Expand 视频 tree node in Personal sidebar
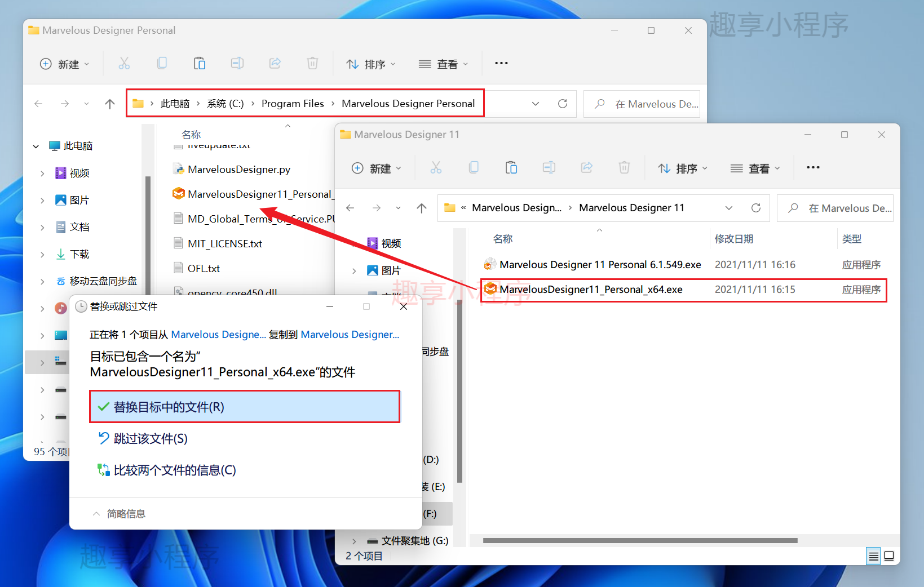Viewport: 924px width, 587px height. [42, 174]
